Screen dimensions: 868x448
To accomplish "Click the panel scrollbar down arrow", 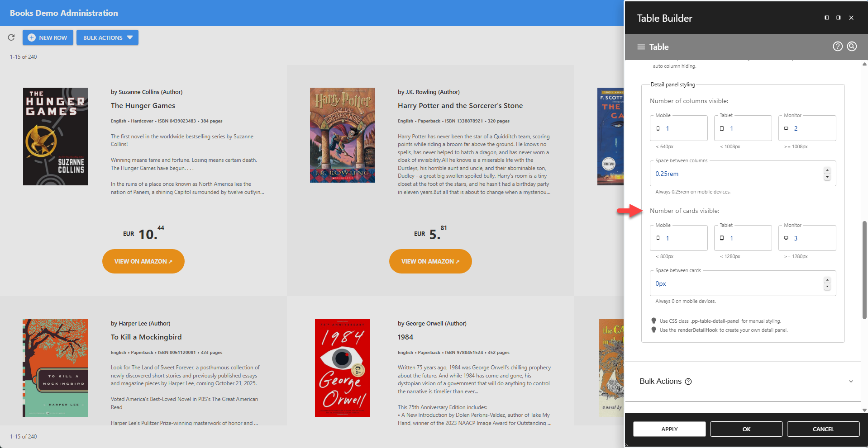I will 864,410.
